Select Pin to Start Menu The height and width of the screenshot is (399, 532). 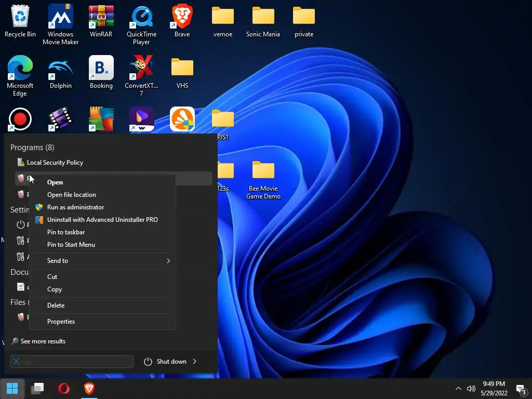coord(102,245)
